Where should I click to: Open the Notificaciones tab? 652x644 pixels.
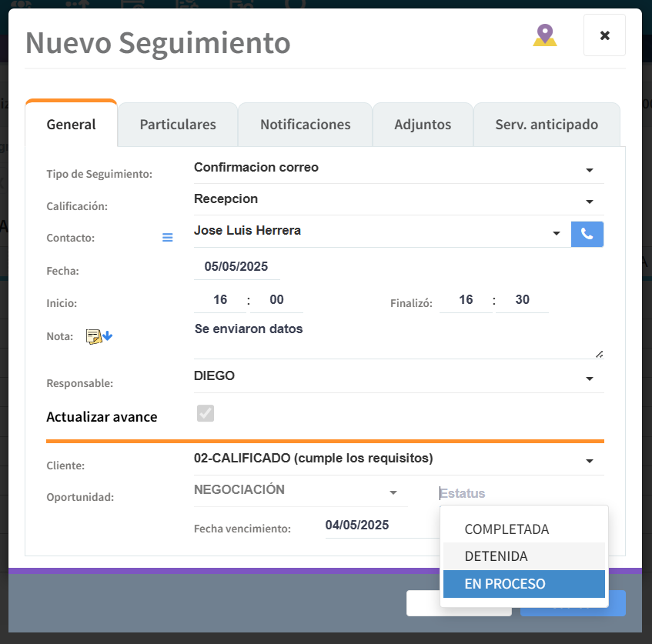pos(305,125)
